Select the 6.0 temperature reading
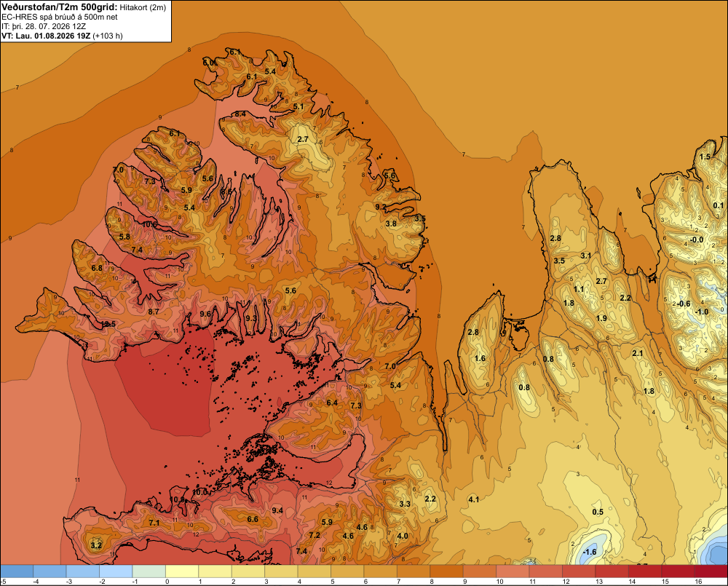This screenshot has width=728, height=586. click(x=209, y=62)
